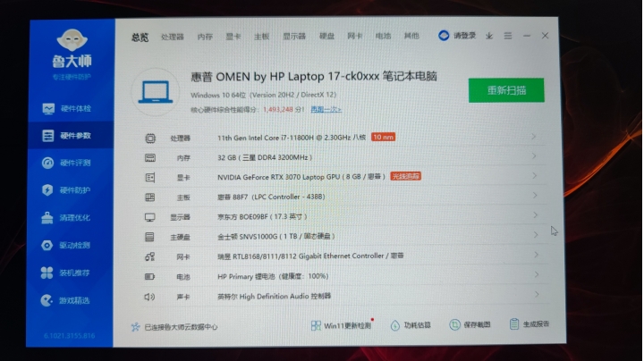644x361 pixels.
Task: Click the memory row icon
Action: pyautogui.click(x=150, y=158)
